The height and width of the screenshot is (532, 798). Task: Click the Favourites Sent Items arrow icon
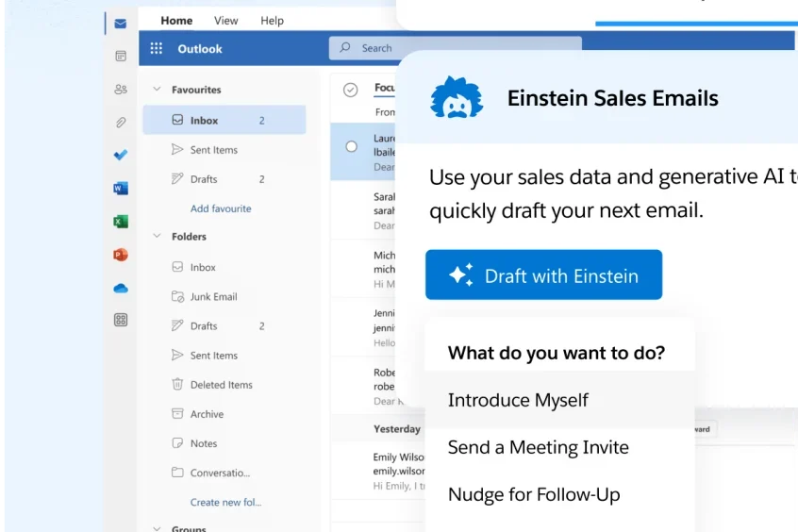(177, 149)
